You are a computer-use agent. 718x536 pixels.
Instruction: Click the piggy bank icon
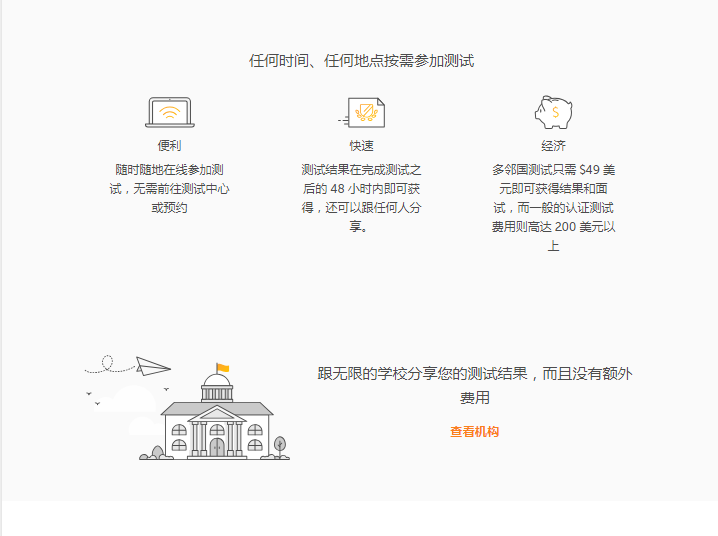click(553, 111)
